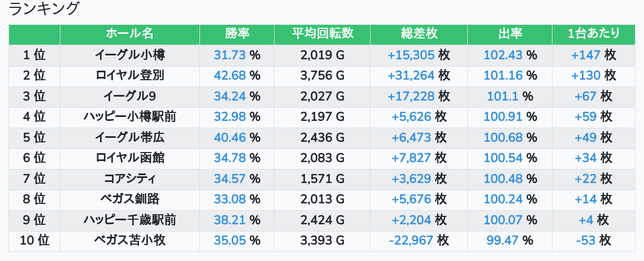This screenshot has width=644, height=261.
Task: Open the 40.46 win rate link
Action: 230,137
